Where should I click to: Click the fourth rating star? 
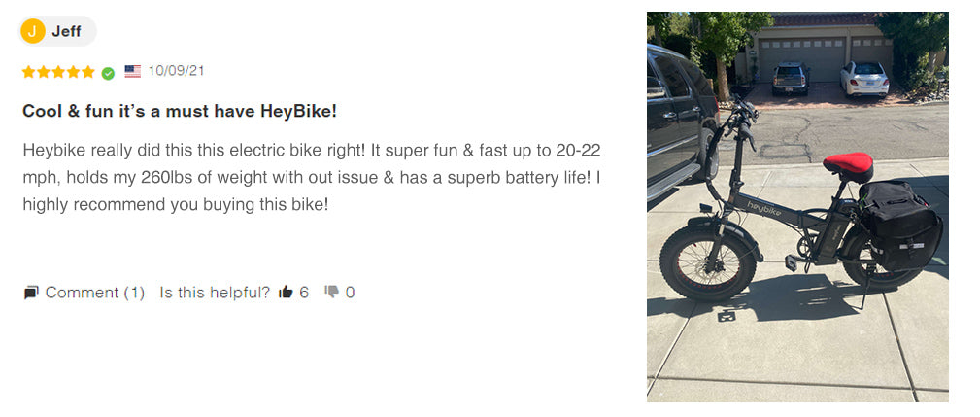point(73,72)
